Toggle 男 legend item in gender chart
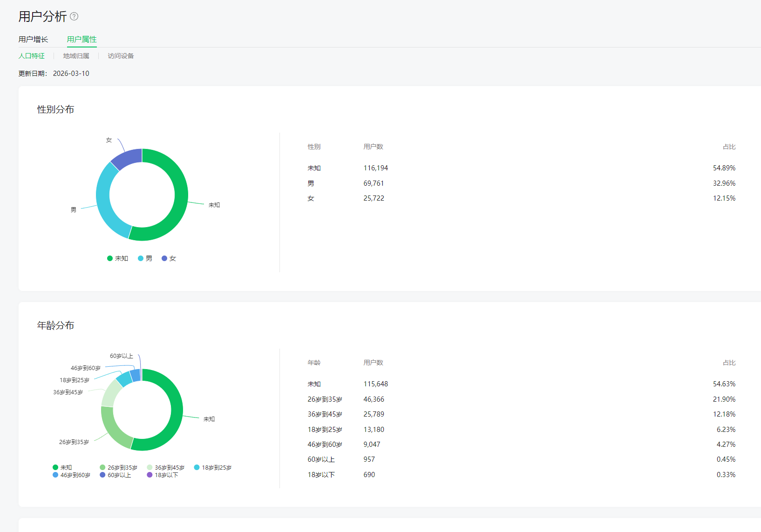 pyautogui.click(x=145, y=258)
